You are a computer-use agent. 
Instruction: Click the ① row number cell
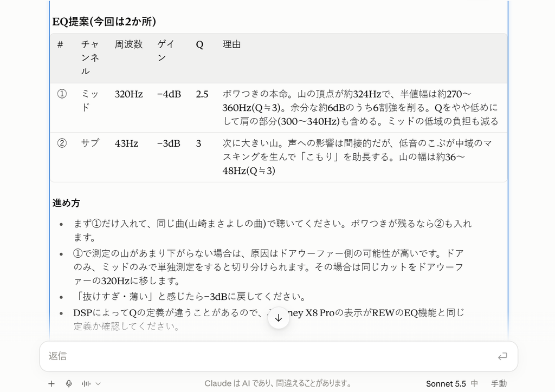[62, 94]
